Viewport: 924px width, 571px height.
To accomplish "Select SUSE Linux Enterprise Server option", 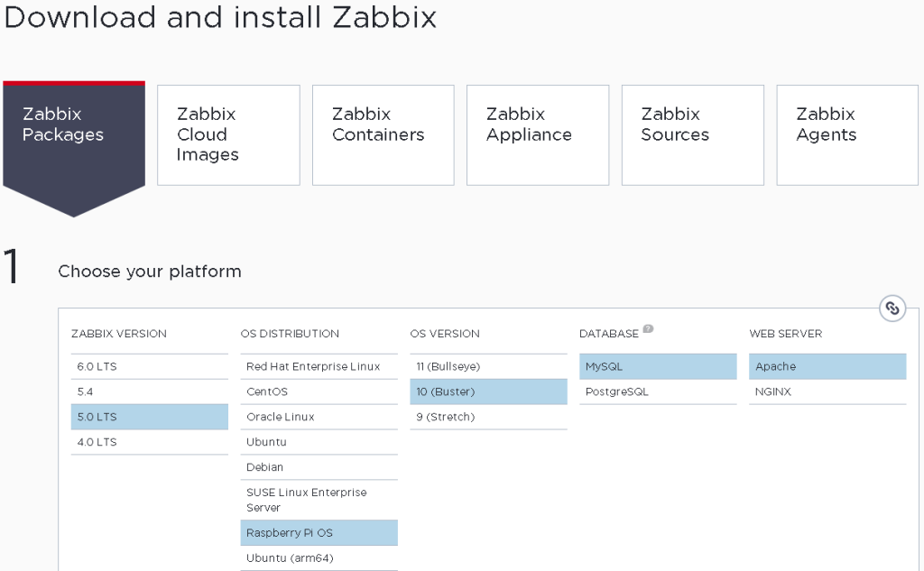I will (x=319, y=500).
